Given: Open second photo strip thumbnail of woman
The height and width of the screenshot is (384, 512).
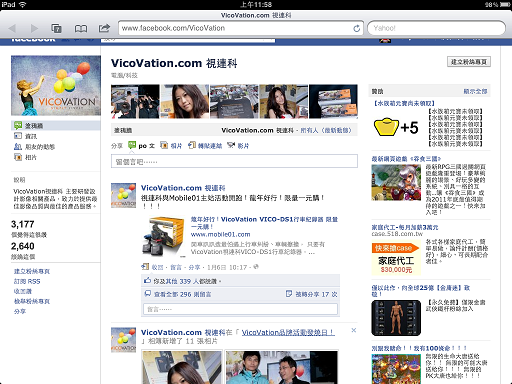Looking at the screenshot, I should pos(185,101).
